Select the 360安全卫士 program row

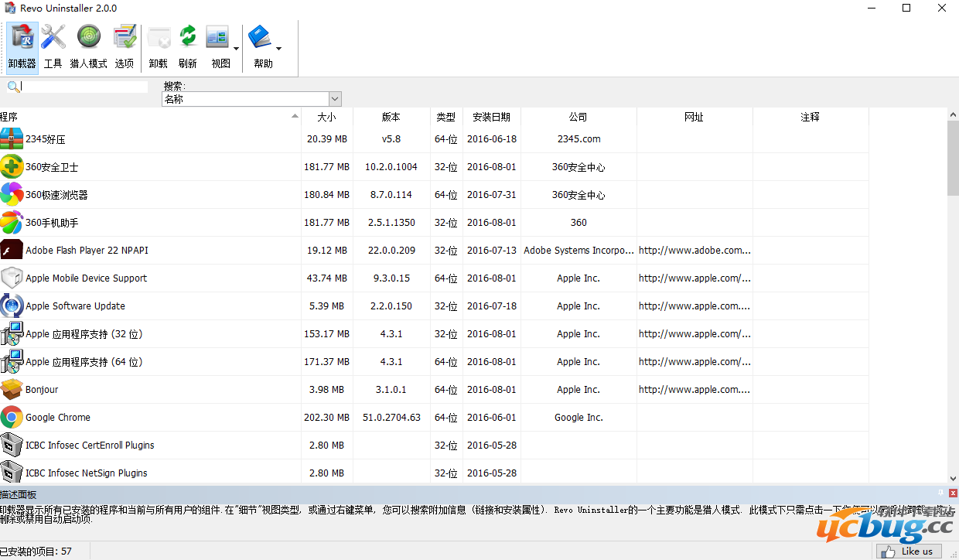click(52, 167)
